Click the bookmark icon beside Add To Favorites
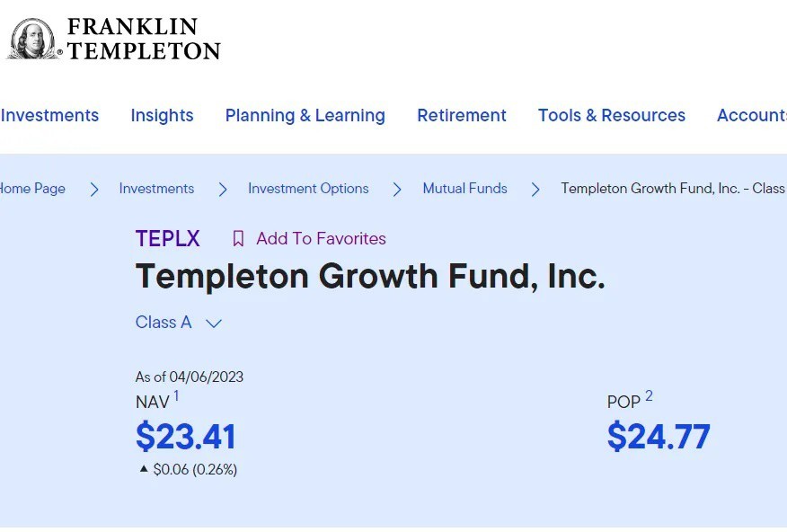 tap(238, 238)
